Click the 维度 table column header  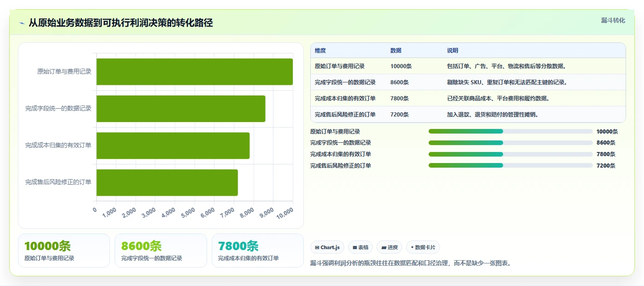tap(320, 51)
